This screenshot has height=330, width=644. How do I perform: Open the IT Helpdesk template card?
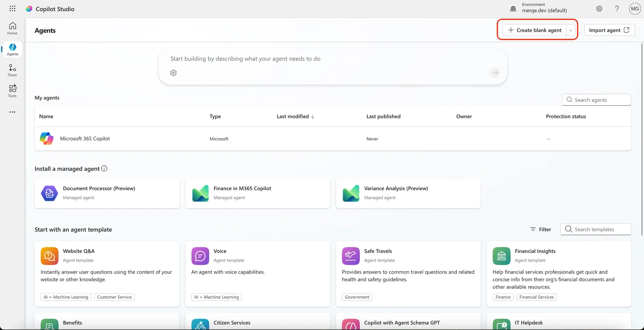(559, 322)
